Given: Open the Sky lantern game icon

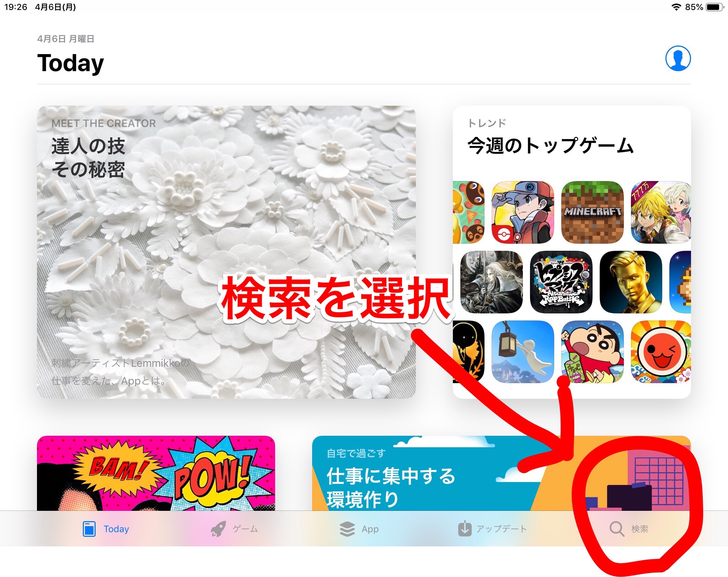Looking at the screenshot, I should [x=523, y=352].
